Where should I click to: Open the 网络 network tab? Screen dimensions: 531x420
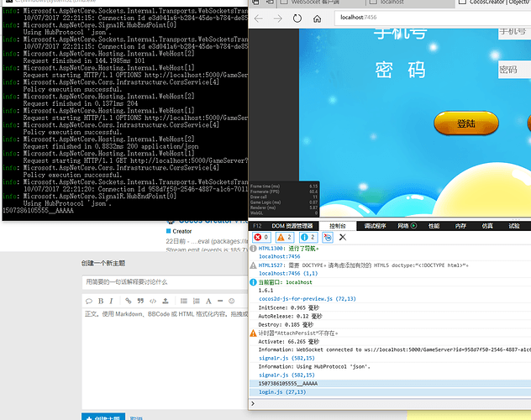403,226
